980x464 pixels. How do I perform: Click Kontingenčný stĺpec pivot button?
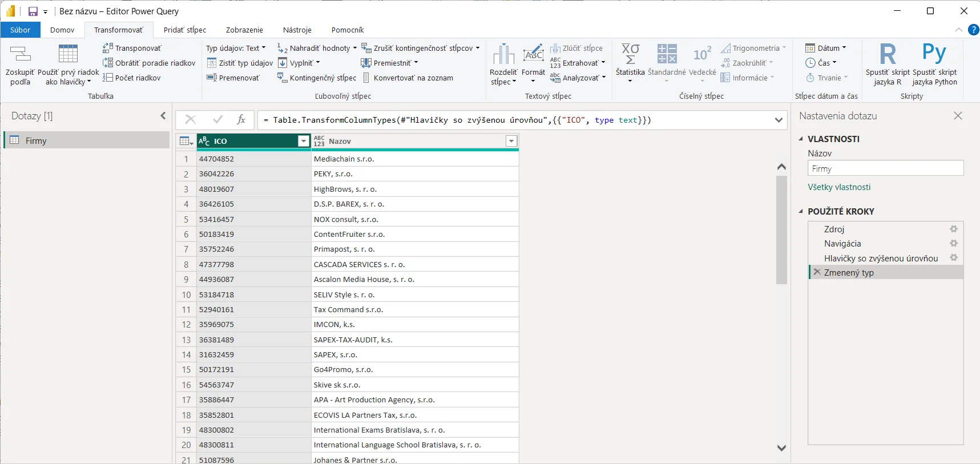pos(317,78)
